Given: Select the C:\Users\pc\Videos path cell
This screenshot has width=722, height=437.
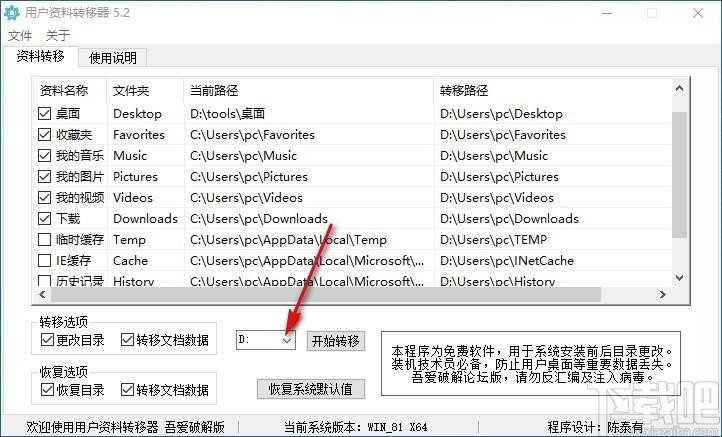Looking at the screenshot, I should coord(309,198).
